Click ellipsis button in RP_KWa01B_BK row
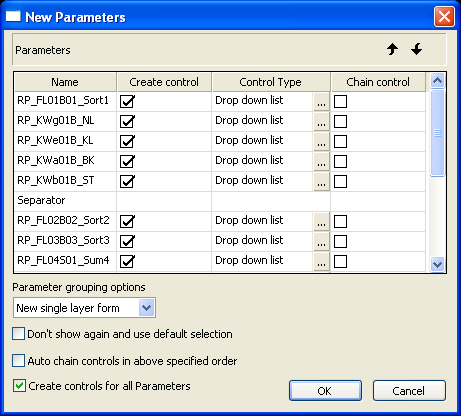The image size is (461, 416). (321, 161)
